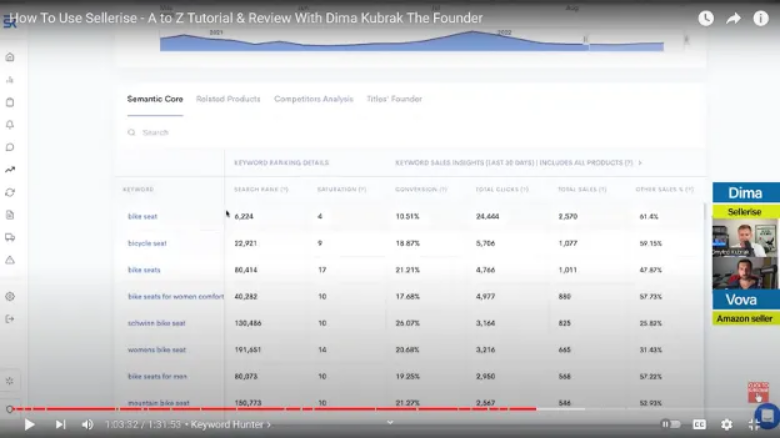780x438 pixels.
Task: Mute the video volume
Action: point(88,425)
